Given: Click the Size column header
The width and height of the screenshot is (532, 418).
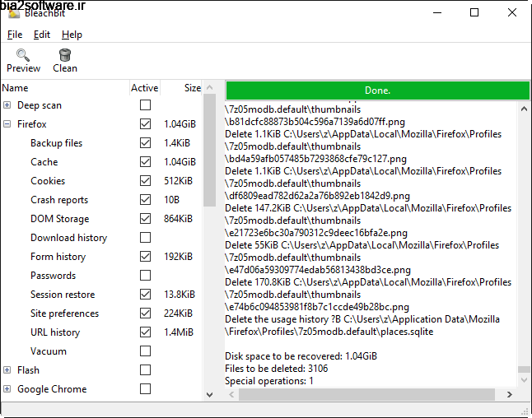Looking at the screenshot, I should tap(181, 88).
